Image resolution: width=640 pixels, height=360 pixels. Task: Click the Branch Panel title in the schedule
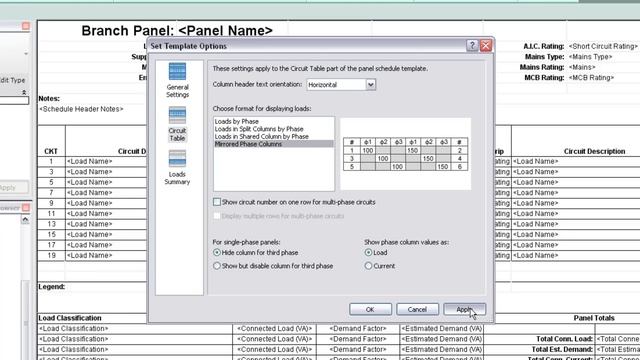177,31
